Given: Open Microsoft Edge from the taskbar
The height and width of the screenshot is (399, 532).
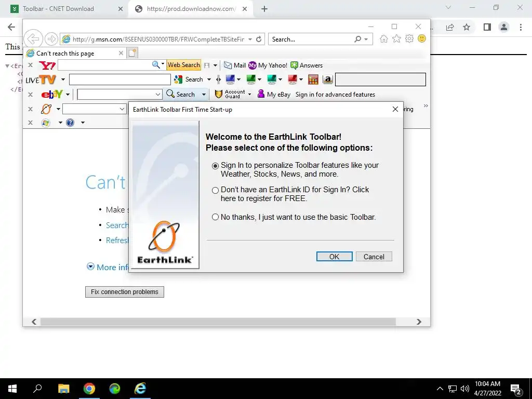Looking at the screenshot, I should pyautogui.click(x=115, y=389).
